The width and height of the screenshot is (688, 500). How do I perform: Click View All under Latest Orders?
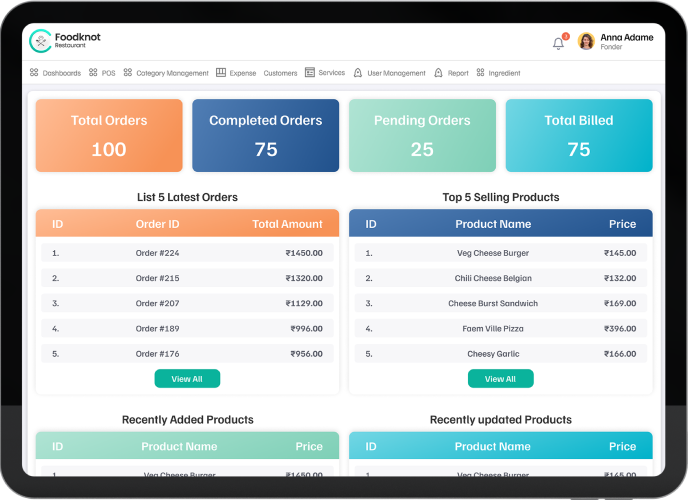[x=187, y=379]
